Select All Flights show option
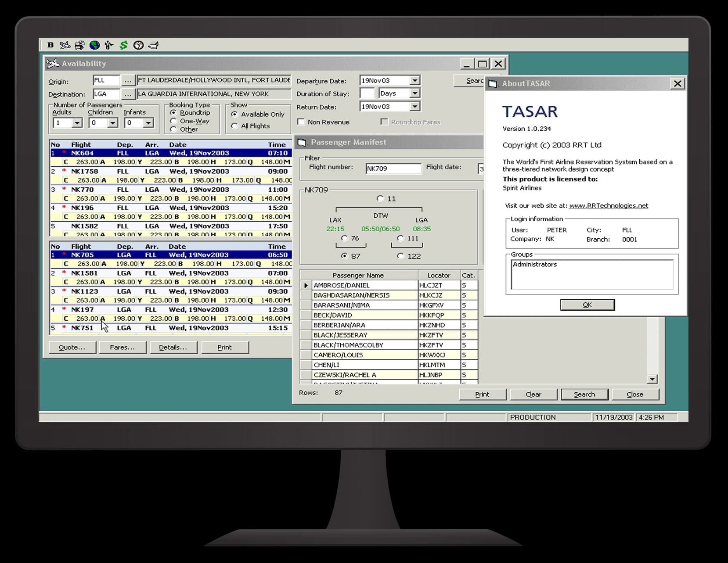The height and width of the screenshot is (563, 728). pyautogui.click(x=234, y=126)
